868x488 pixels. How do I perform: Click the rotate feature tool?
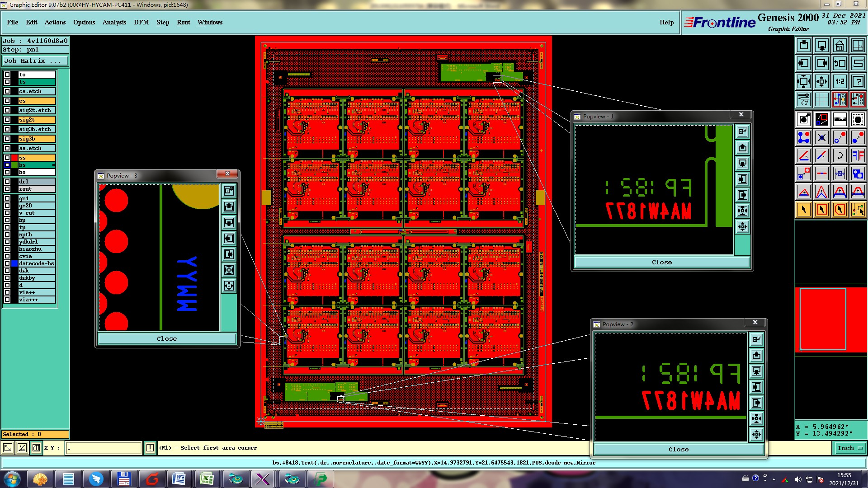tap(840, 155)
